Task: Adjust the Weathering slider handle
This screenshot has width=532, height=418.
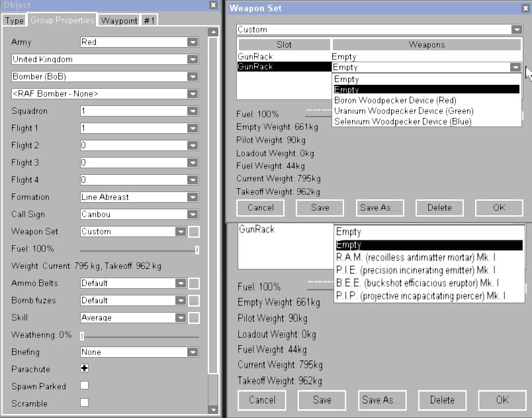Action: click(x=82, y=336)
